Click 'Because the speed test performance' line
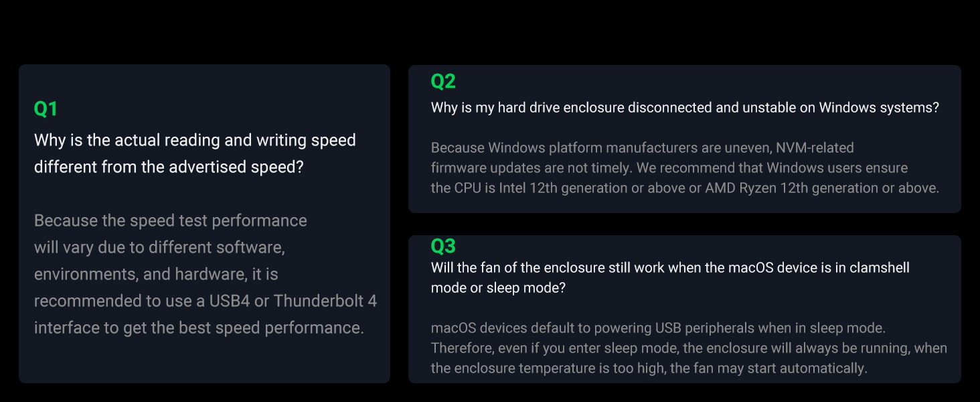 coord(171,220)
